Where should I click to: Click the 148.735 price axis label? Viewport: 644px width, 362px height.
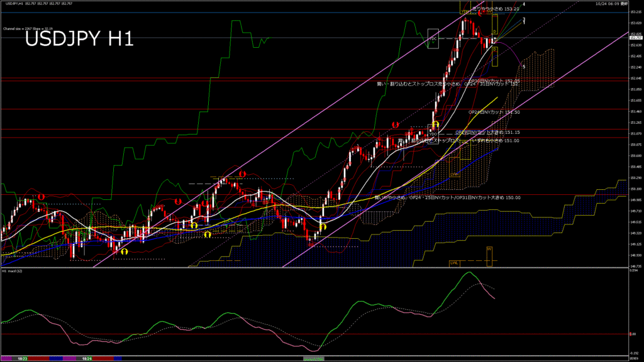(635, 266)
